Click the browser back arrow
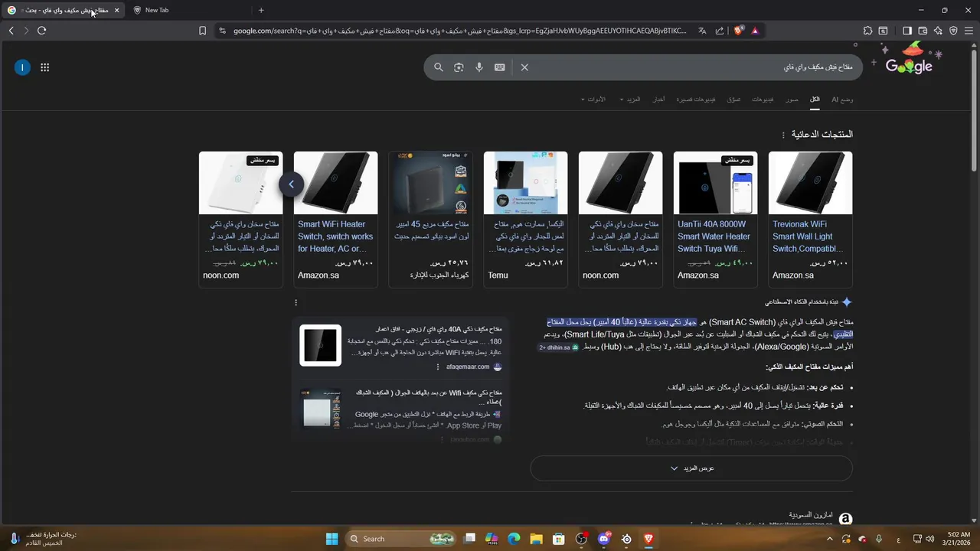Image resolution: width=980 pixels, height=551 pixels. [11, 31]
